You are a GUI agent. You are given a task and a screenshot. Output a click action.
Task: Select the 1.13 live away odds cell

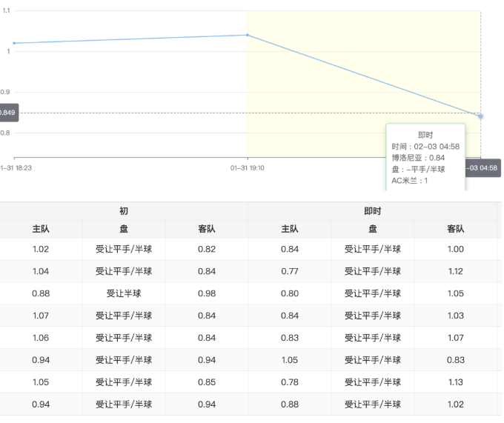click(x=455, y=382)
